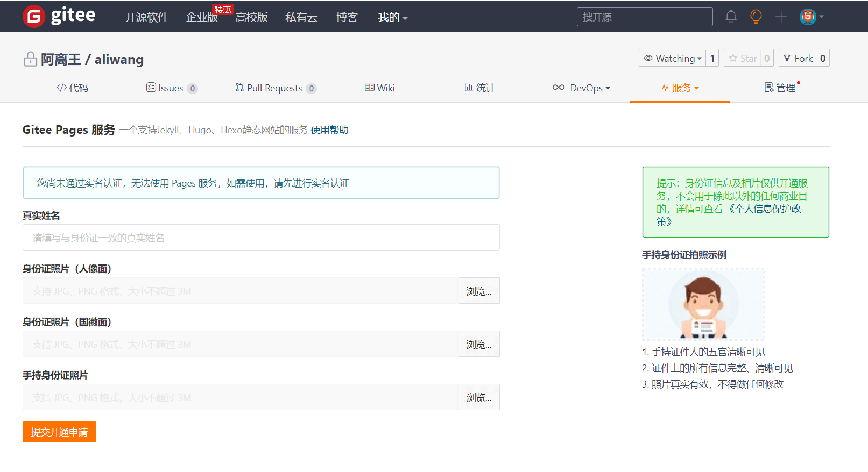Browse for 国徽面 ID photo
868x472 pixels.
click(x=479, y=344)
